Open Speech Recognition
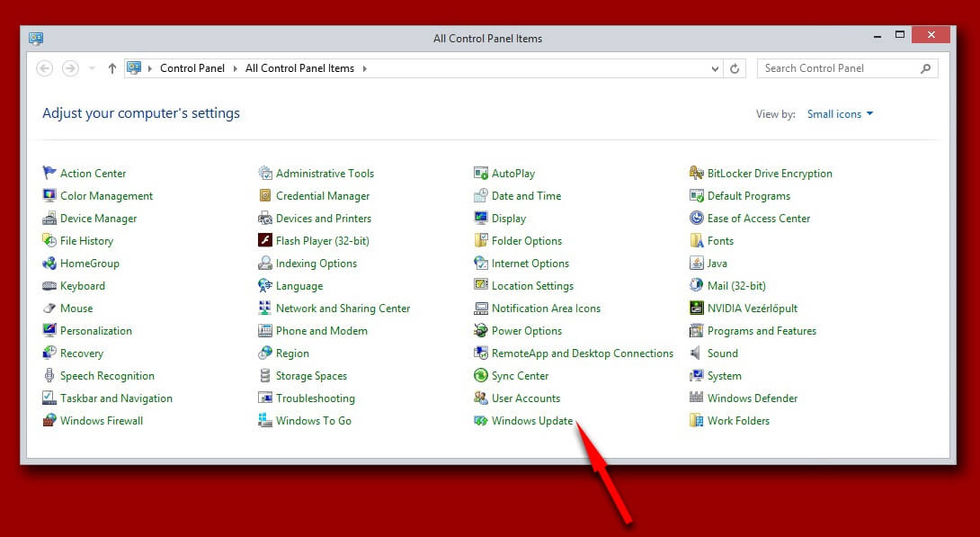This screenshot has height=537, width=980. [107, 376]
